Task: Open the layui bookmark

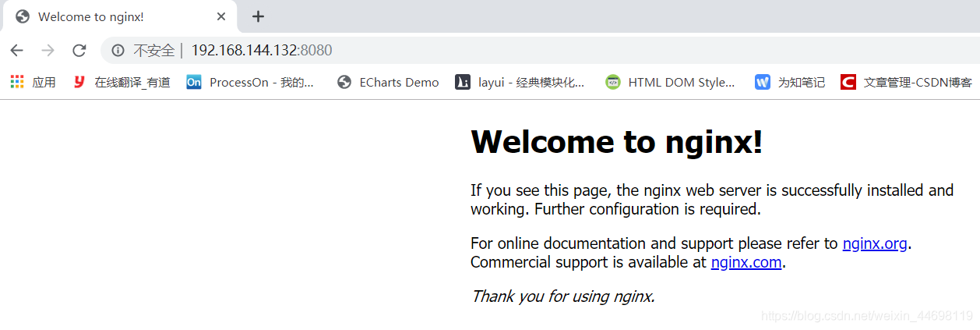Action: 520,82
